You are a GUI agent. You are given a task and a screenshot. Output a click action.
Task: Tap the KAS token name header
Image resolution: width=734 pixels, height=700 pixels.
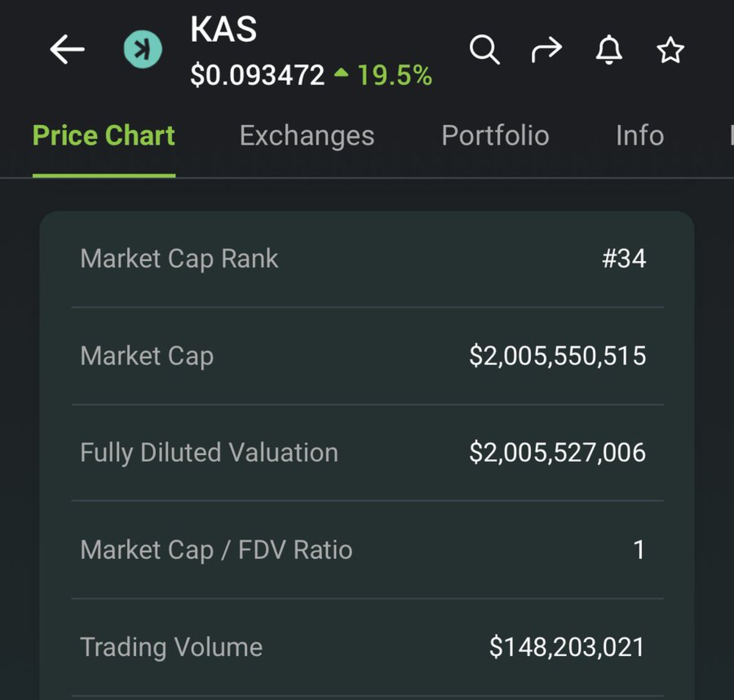223,30
